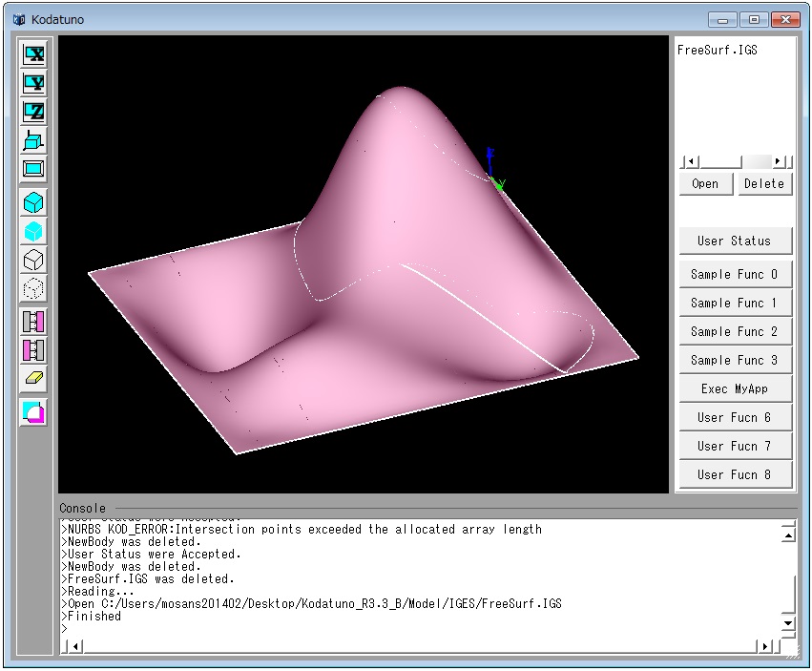Viewport: 812px width, 671px height.
Task: Click the eraser tool icon
Action: pos(34,379)
